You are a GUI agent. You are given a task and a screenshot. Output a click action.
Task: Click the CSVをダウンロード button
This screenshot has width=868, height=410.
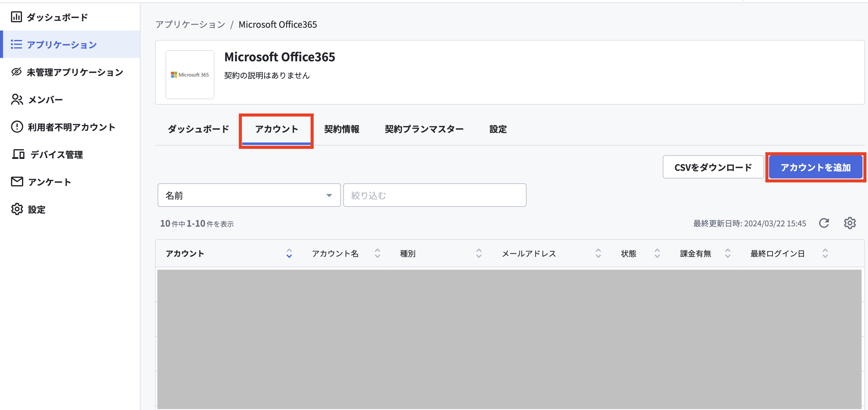(713, 167)
